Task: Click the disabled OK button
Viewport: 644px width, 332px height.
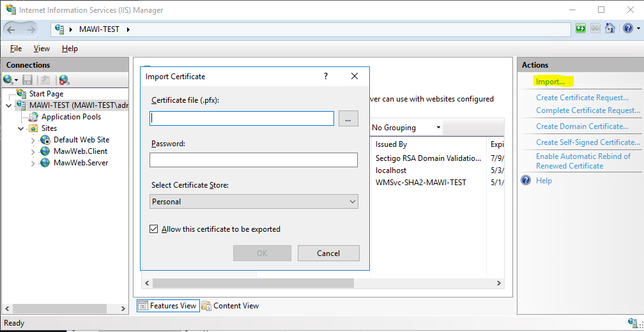Action: pyautogui.click(x=262, y=253)
